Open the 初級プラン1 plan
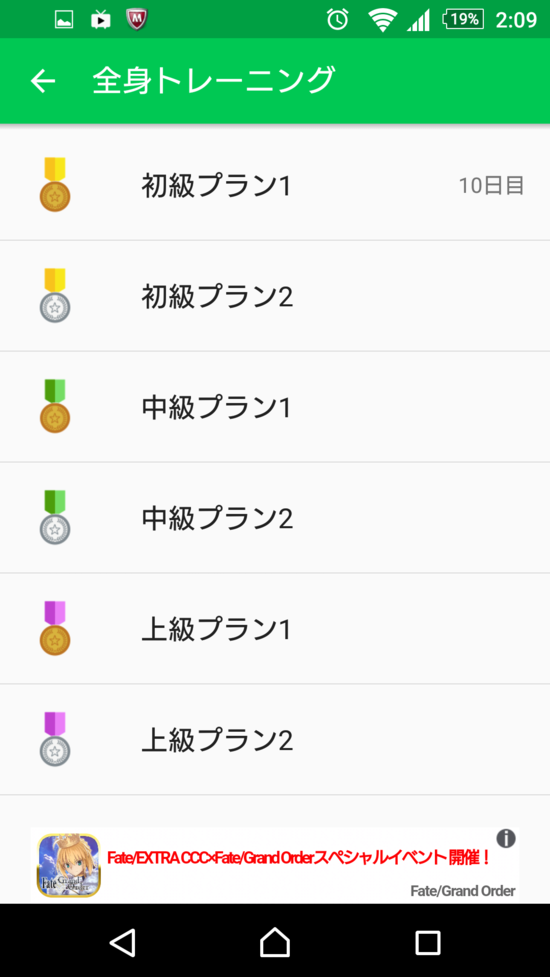This screenshot has height=977, width=550. pyautogui.click(x=275, y=185)
